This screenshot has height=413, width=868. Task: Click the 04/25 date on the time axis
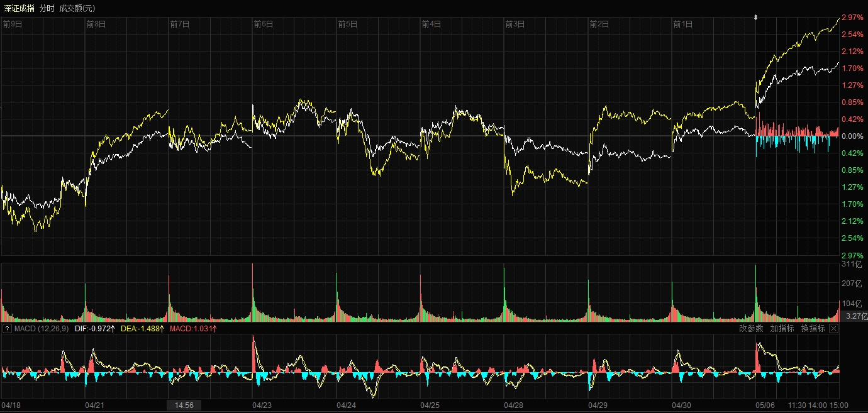[430, 405]
